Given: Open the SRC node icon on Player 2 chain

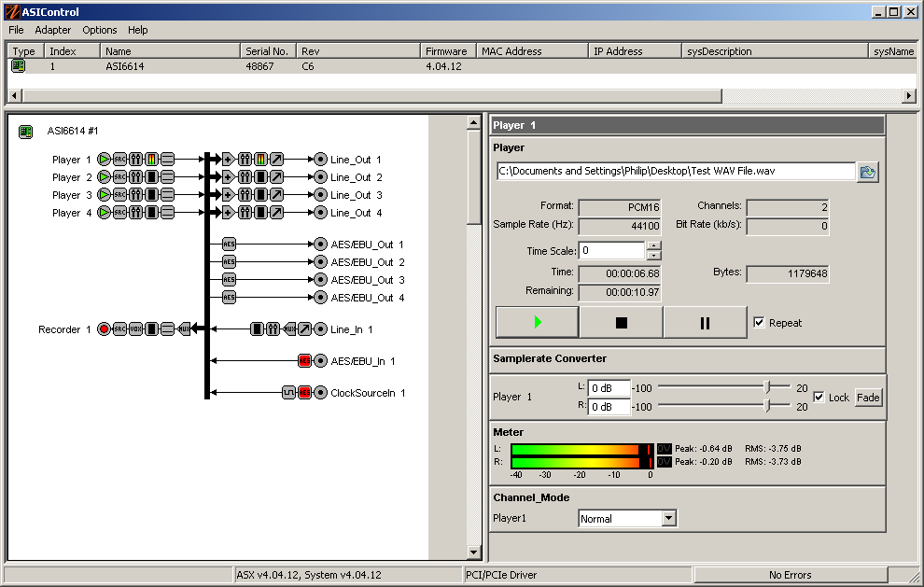Looking at the screenshot, I should point(120,177).
